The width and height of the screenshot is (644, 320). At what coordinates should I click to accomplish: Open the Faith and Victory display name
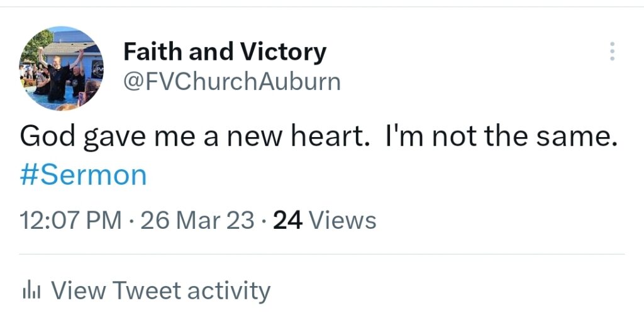click(x=225, y=52)
